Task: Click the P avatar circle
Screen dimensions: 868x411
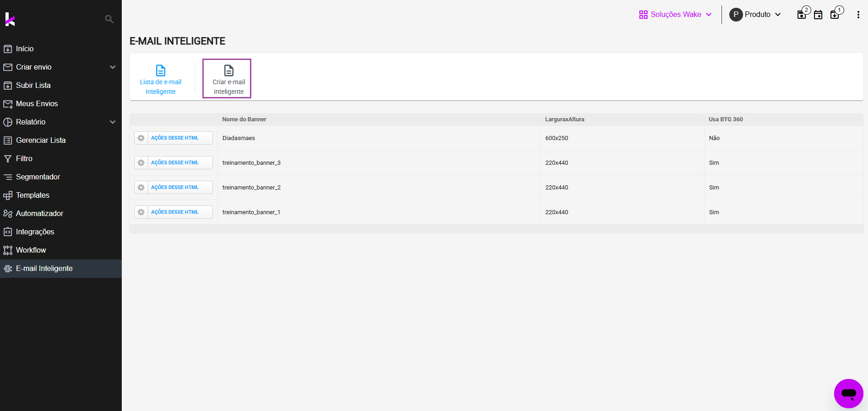Action: pos(736,15)
